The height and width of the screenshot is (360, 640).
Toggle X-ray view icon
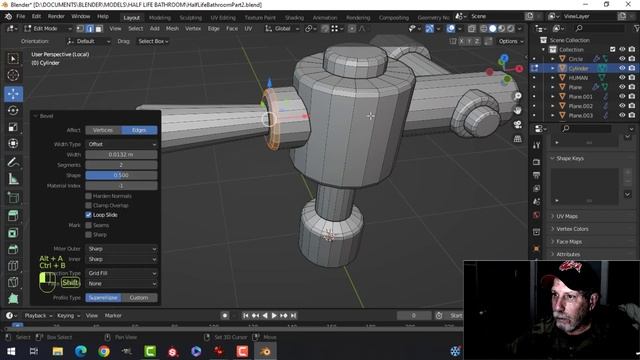coord(472,29)
